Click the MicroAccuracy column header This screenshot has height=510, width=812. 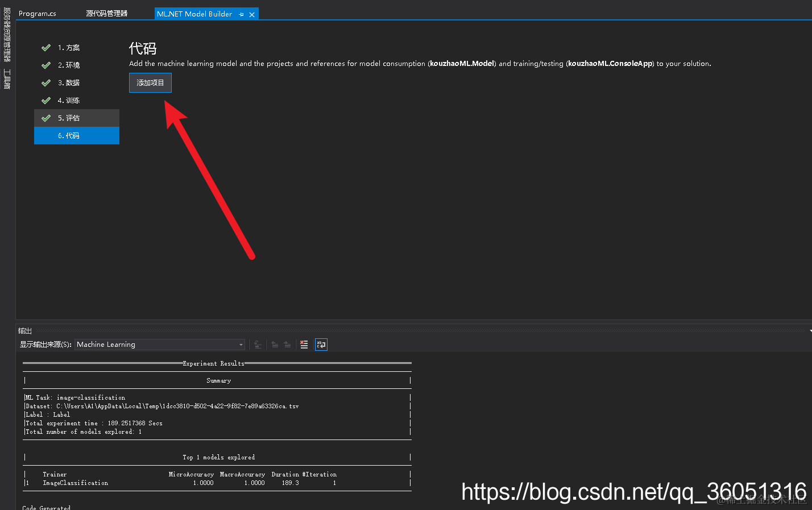pos(191,474)
